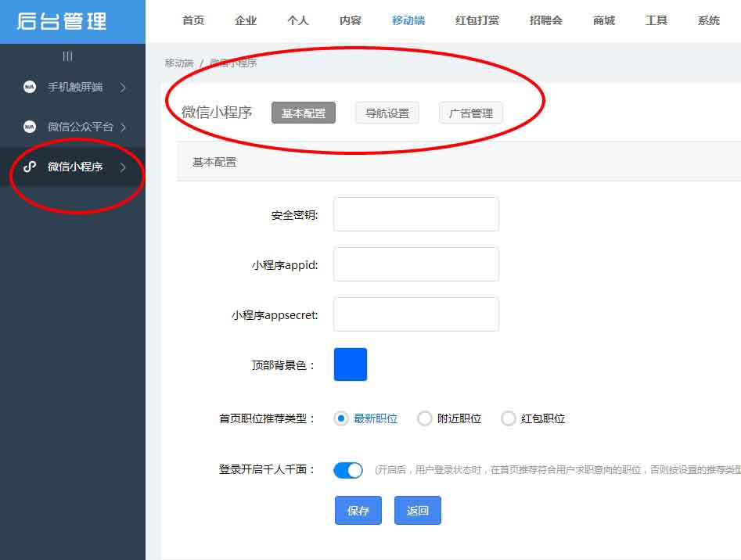This screenshot has height=560, width=741.
Task: Click the 小程序appid input field
Action: 416,264
